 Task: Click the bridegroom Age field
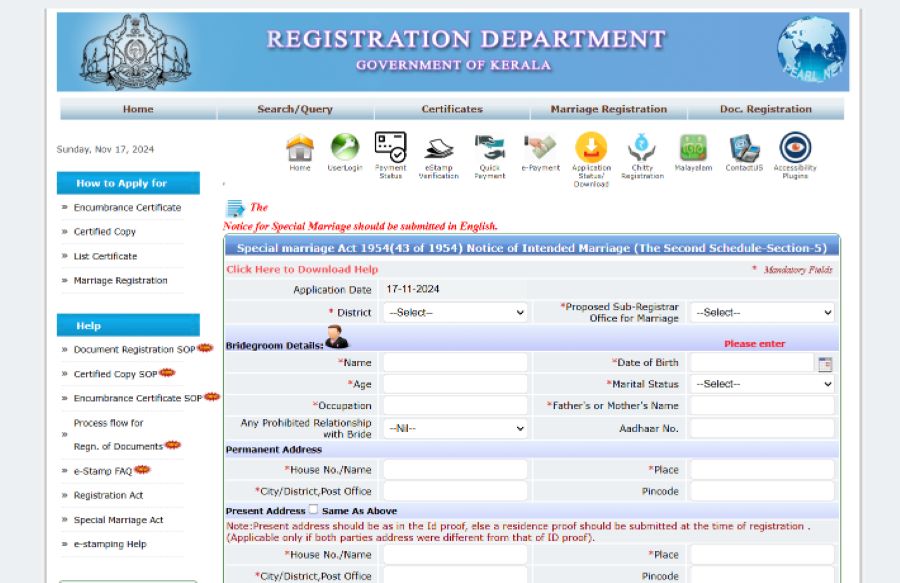(455, 384)
